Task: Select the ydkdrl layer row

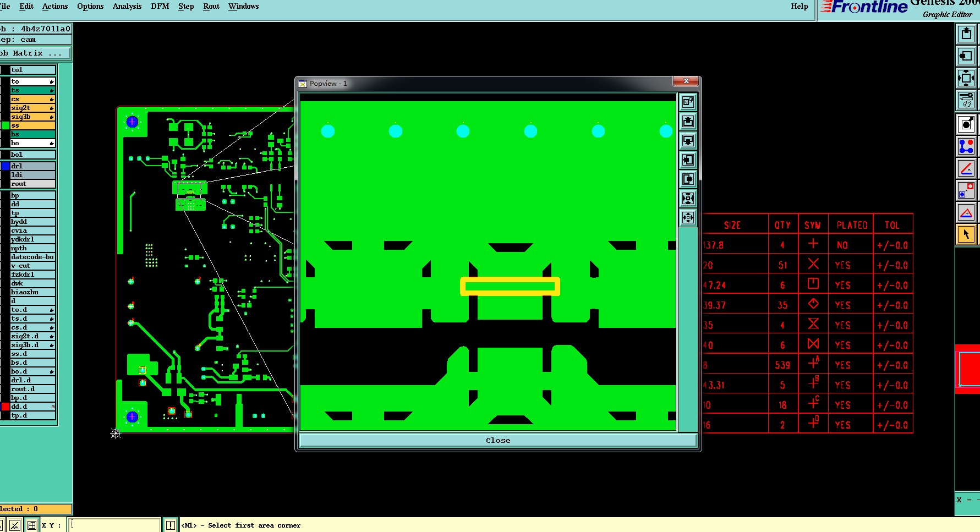Action: 33,239
